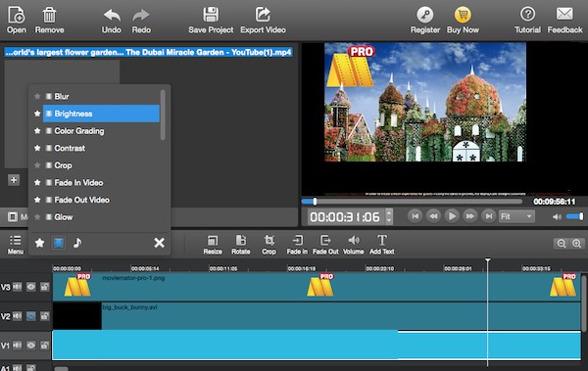Zoom out the timeline
588x371 pixels.
(562, 244)
